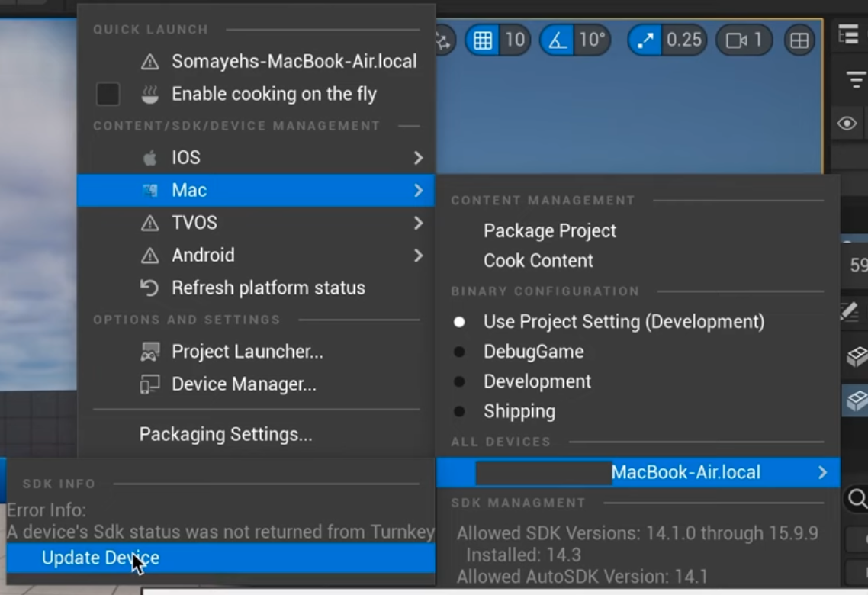Expand the IOS platform submenu

tap(418, 158)
